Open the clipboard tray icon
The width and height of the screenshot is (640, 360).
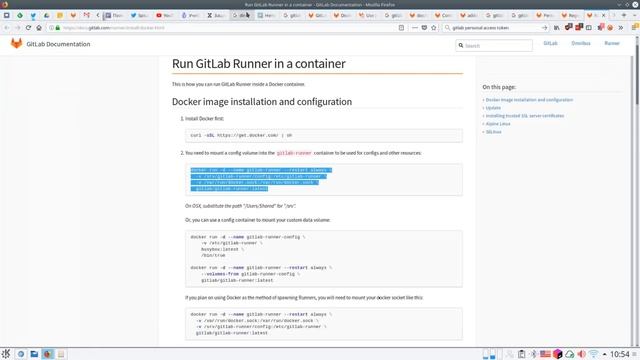coord(521,354)
